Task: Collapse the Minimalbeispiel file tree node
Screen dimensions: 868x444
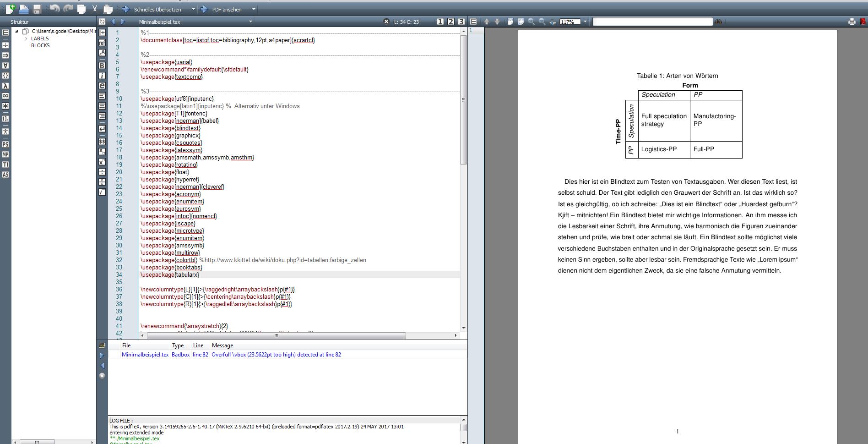Action: (x=17, y=31)
